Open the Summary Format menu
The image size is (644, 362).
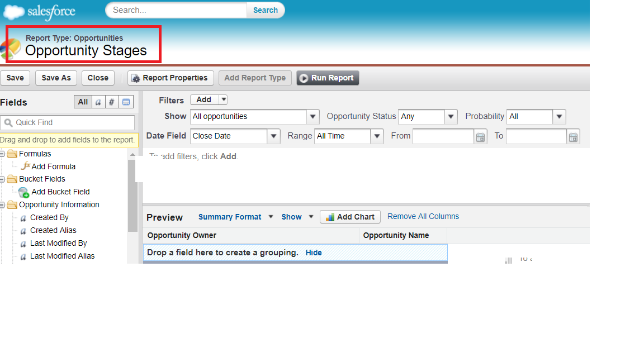[x=236, y=217]
